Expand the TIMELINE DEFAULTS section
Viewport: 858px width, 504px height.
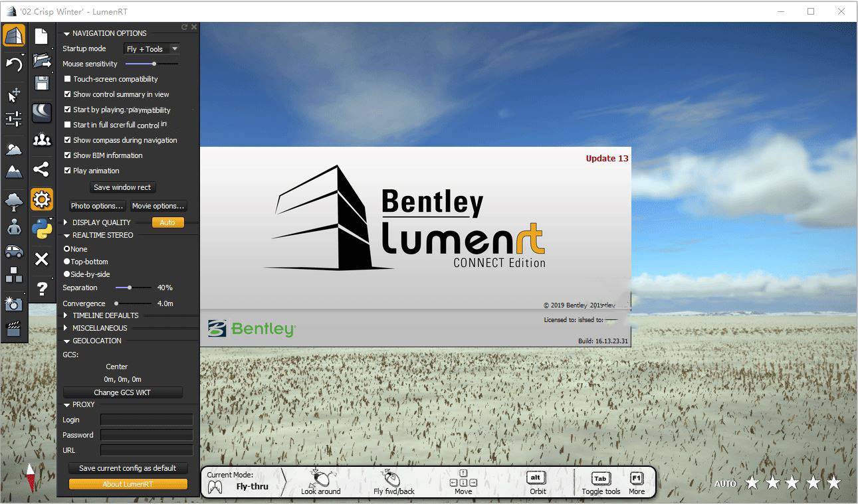66,315
